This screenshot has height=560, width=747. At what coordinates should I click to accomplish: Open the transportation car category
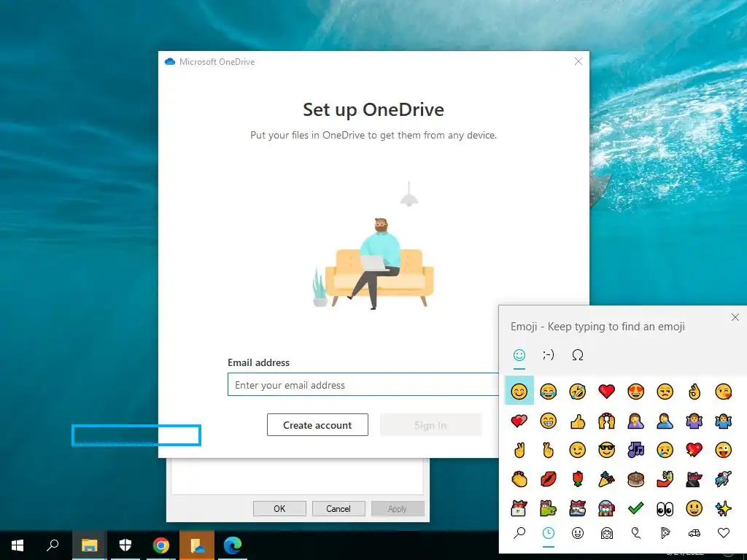(694, 533)
